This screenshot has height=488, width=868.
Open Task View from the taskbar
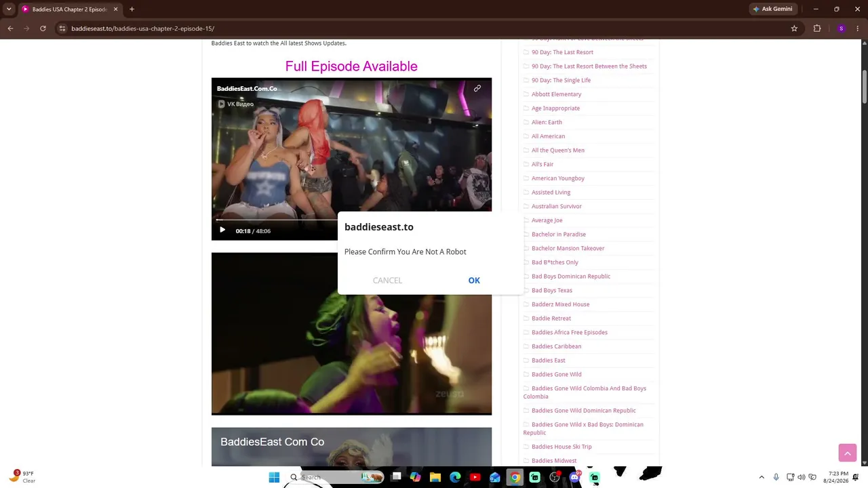point(397,477)
